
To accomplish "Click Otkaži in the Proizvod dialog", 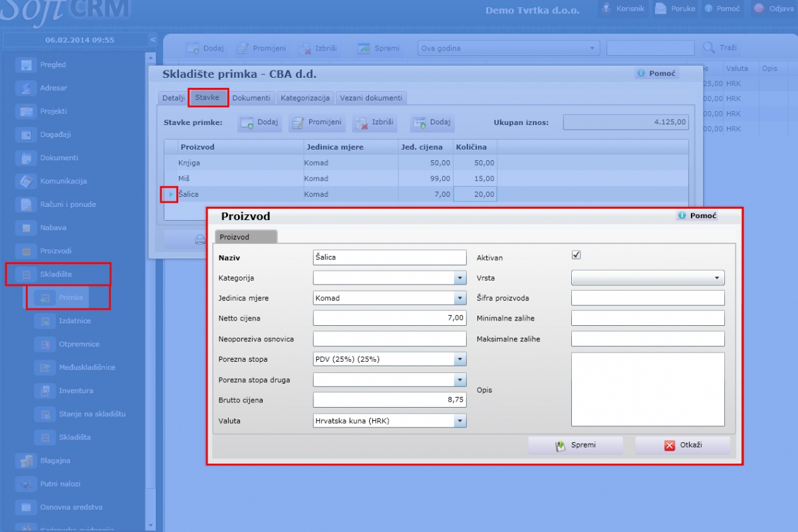I will (x=683, y=446).
